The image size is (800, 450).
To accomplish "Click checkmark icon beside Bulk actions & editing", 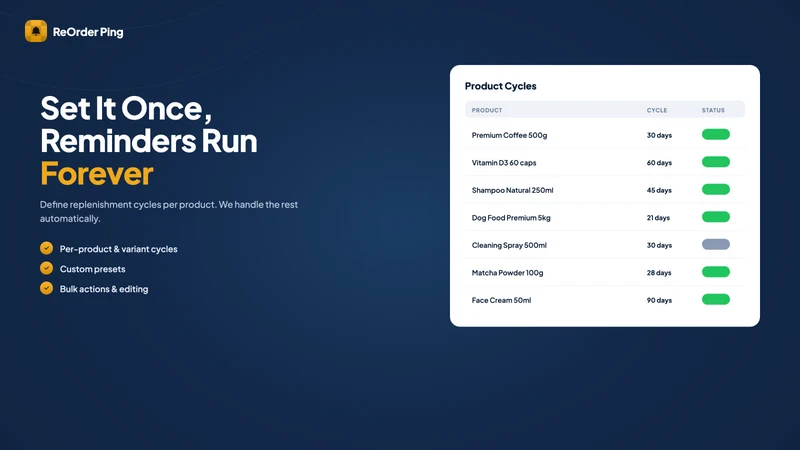I will (46, 288).
